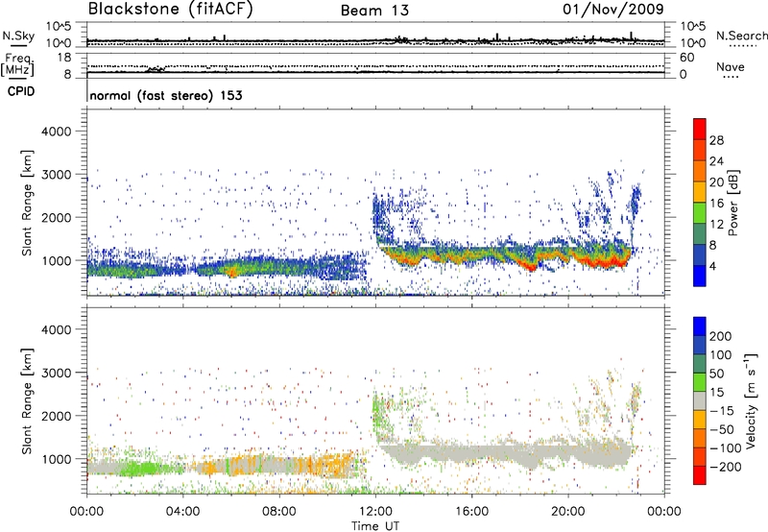
Task: Select the 3000 tick of power panel
Action: 56,175
